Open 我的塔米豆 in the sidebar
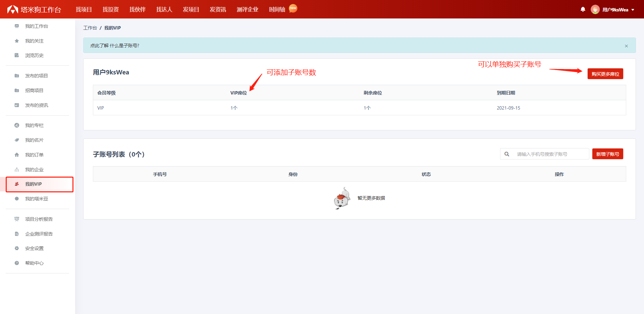The image size is (644, 314). click(x=37, y=199)
